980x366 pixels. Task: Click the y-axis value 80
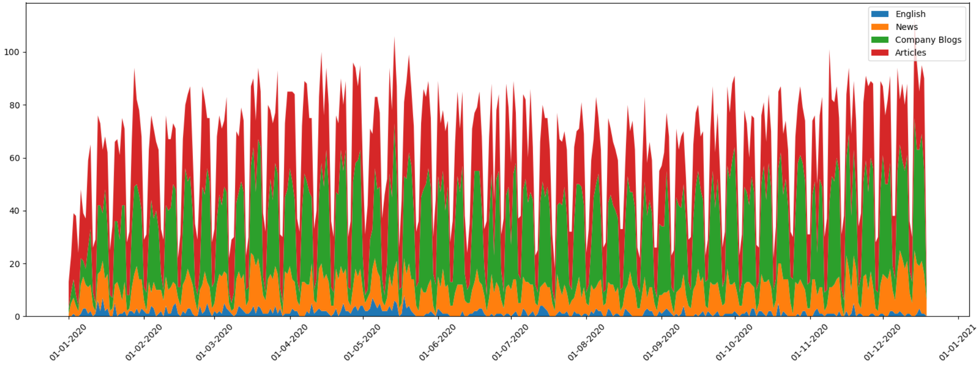pos(15,105)
